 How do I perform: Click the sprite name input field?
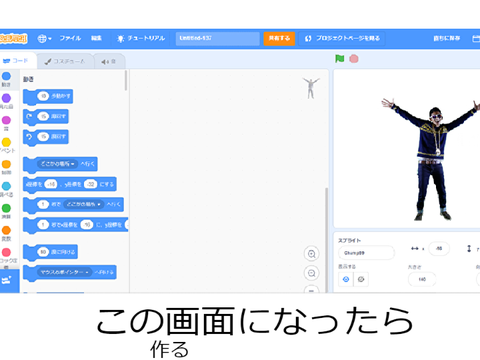[x=366, y=253]
